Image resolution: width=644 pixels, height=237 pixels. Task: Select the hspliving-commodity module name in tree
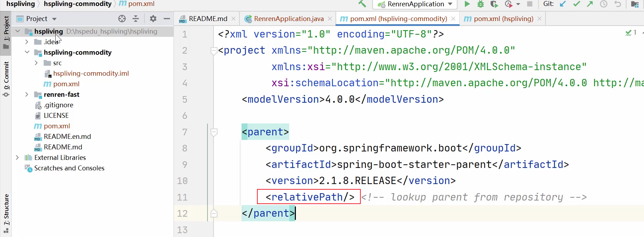[x=78, y=52]
